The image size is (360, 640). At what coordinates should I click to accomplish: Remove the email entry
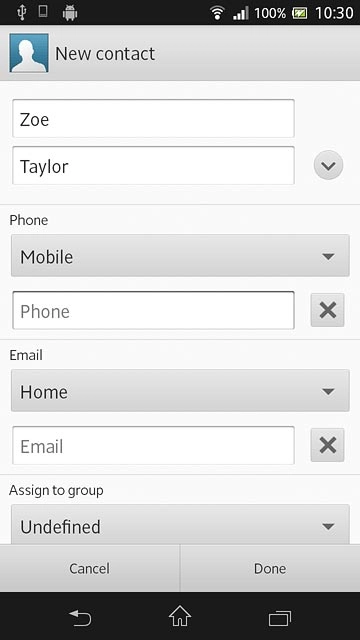coord(327,445)
